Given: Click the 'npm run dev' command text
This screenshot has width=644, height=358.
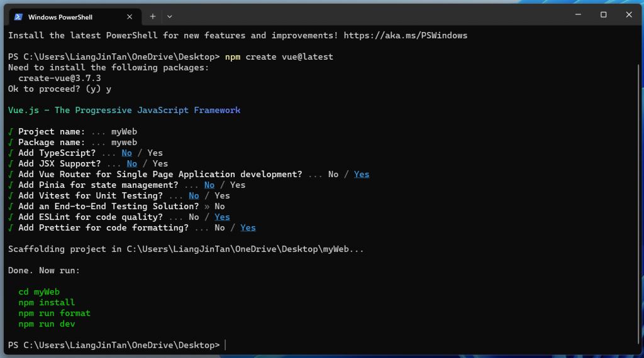Looking at the screenshot, I should (47, 323).
